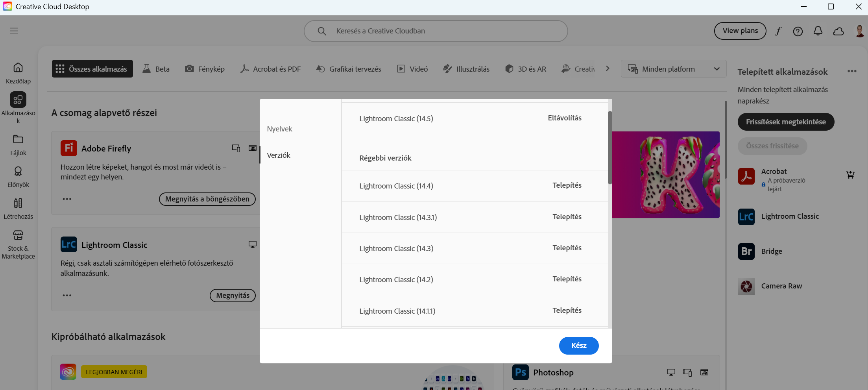Click Lightroom Classic icon in app card
The image size is (868, 390).
click(x=68, y=244)
